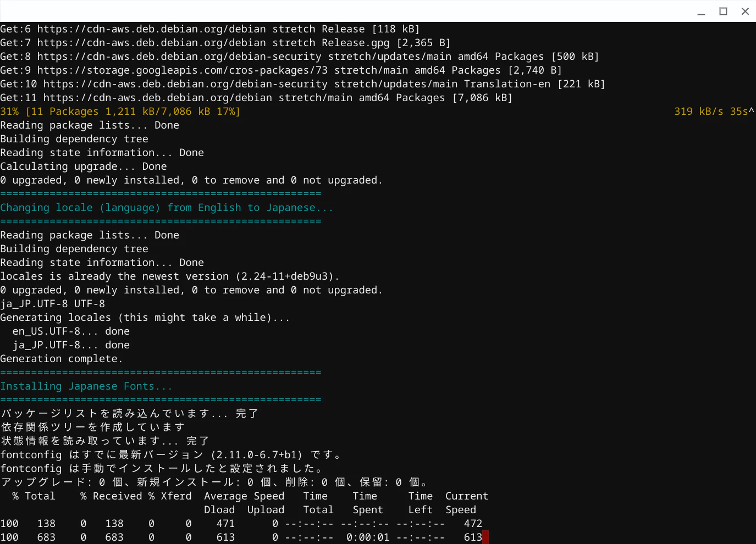Click the red terminal cursor block
Viewport: 756px width, 544px height.
click(x=485, y=537)
